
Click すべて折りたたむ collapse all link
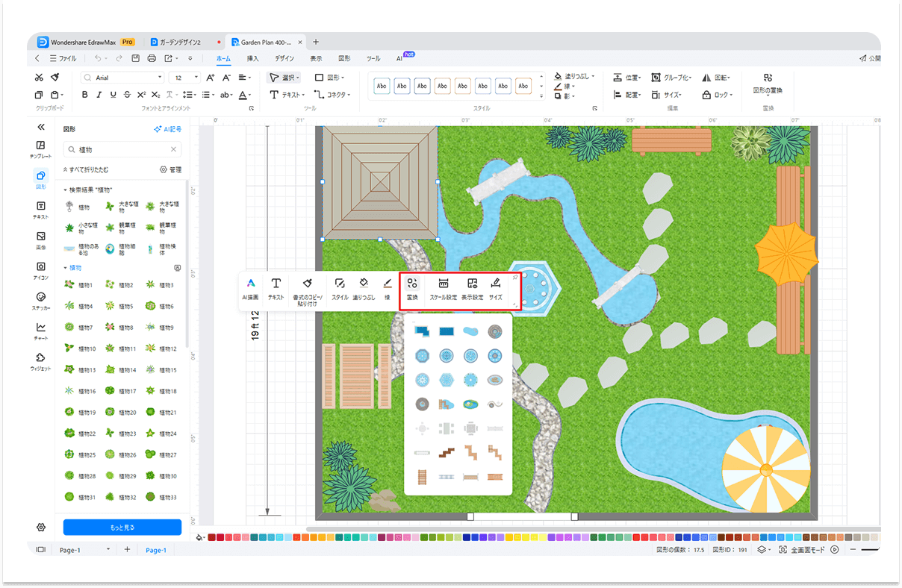(87, 169)
